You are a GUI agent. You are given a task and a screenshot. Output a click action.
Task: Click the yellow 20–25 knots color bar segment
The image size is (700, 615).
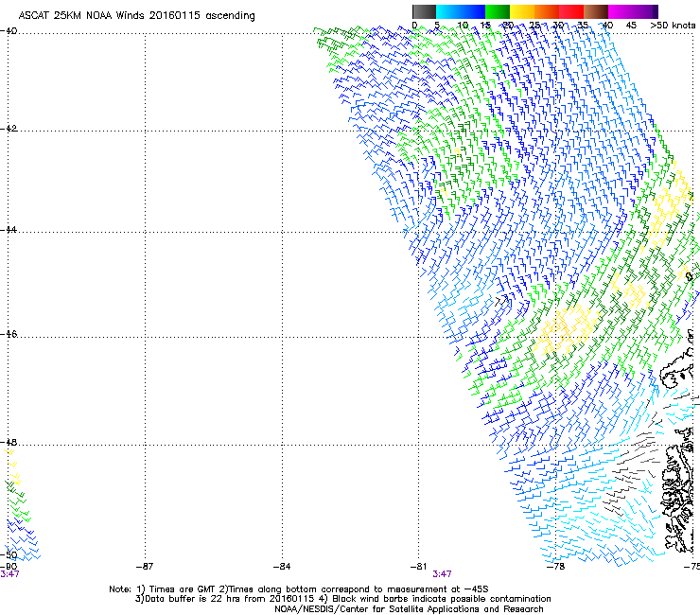[522, 11]
